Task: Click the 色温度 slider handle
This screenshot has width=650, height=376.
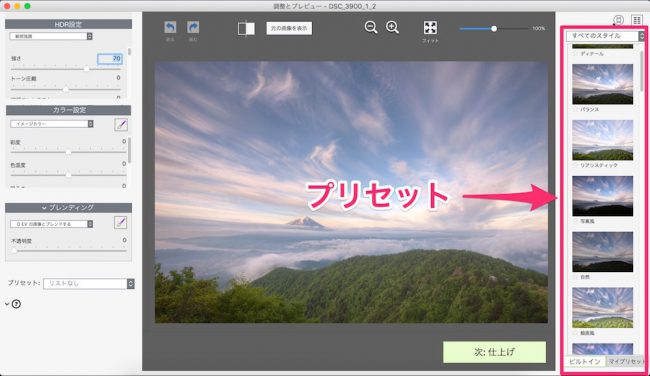Action: (68, 175)
